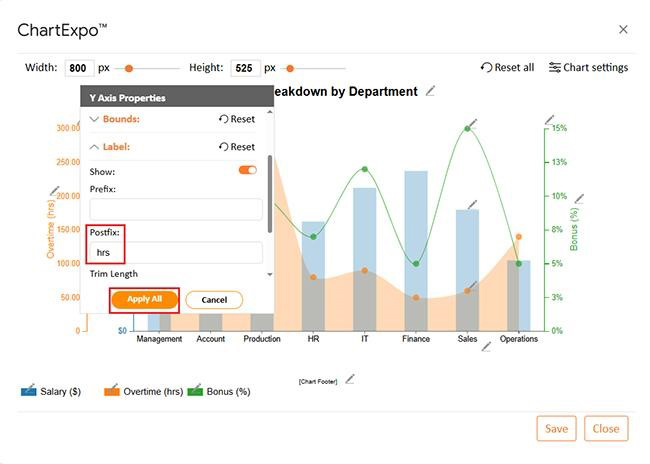
Task: Expand the Bounds section
Action: point(95,119)
